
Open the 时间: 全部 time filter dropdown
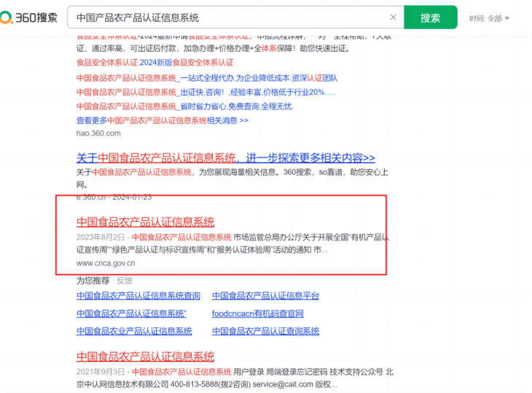[489, 18]
